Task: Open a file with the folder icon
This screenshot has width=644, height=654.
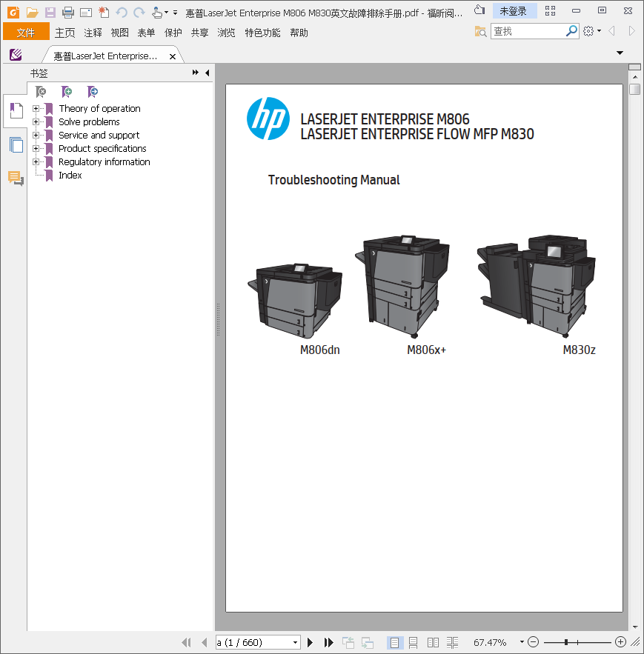Action: point(32,13)
